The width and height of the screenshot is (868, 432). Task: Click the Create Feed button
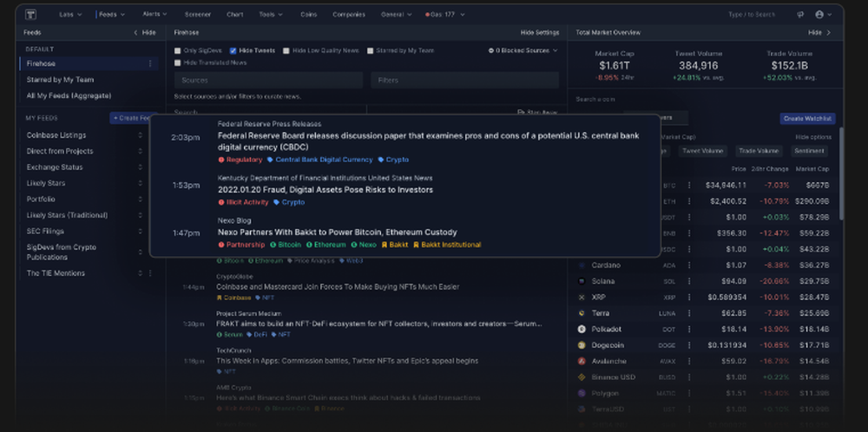pos(132,118)
